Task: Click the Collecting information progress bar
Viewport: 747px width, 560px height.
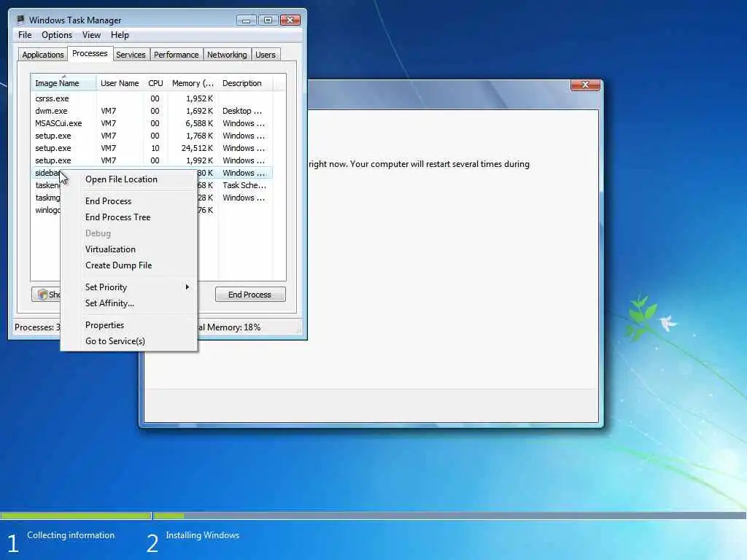Action: 76,516
